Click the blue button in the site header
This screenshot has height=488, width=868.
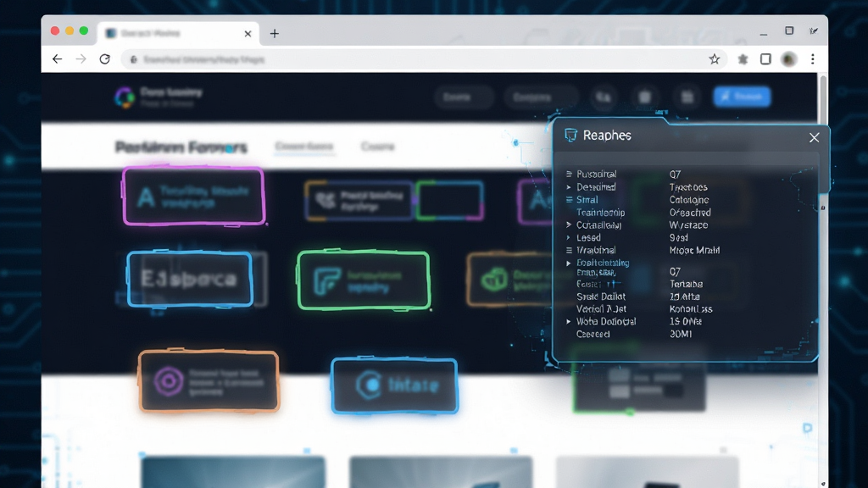pos(742,97)
